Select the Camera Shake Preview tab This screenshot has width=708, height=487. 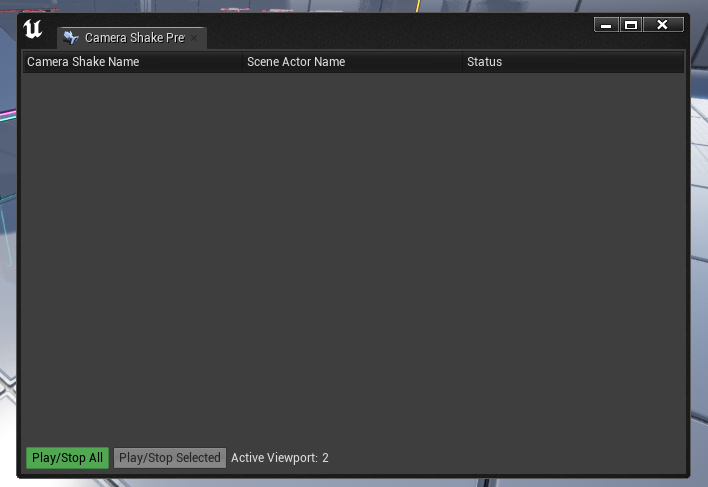[x=131, y=38]
